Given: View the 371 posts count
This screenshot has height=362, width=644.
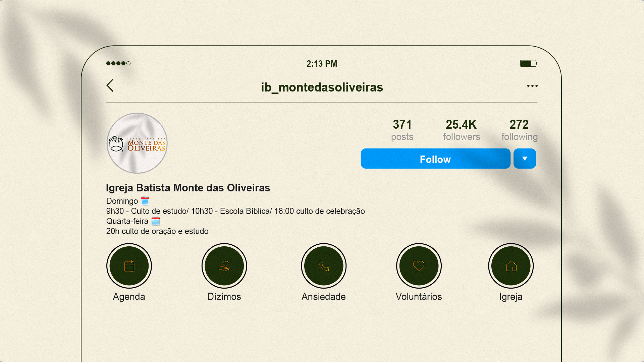Looking at the screenshot, I should [x=402, y=130].
